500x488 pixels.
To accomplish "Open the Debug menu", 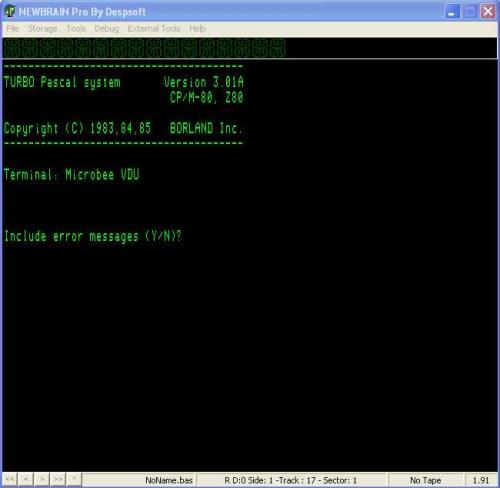I will point(107,29).
